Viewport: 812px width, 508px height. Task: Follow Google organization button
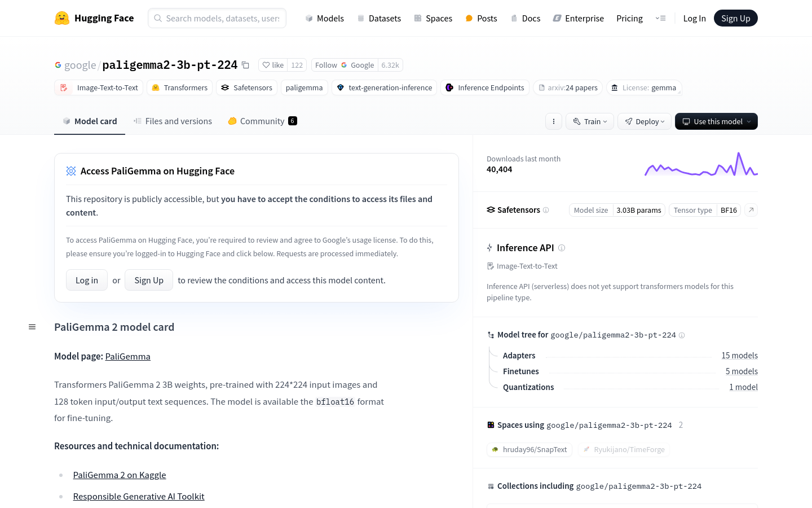pyautogui.click(x=345, y=65)
